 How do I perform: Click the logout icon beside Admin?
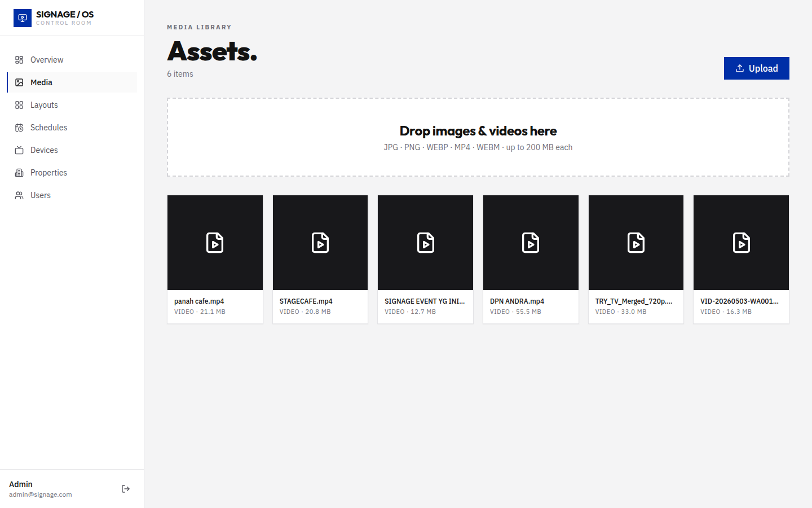(126, 489)
